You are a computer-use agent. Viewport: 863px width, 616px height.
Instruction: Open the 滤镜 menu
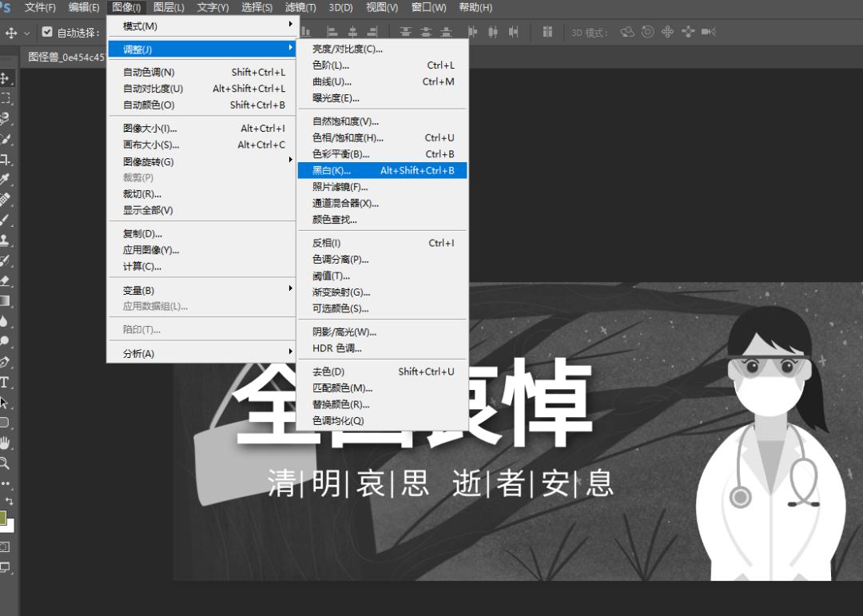tap(300, 7)
